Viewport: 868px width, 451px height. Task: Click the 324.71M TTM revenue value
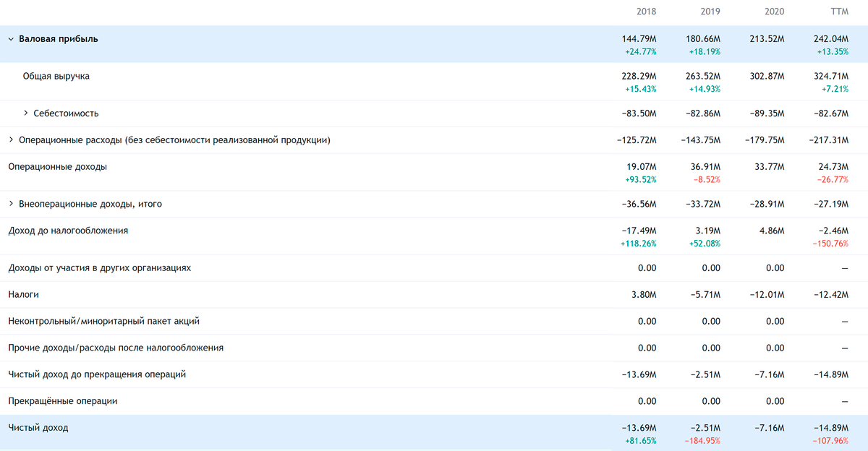click(x=831, y=76)
